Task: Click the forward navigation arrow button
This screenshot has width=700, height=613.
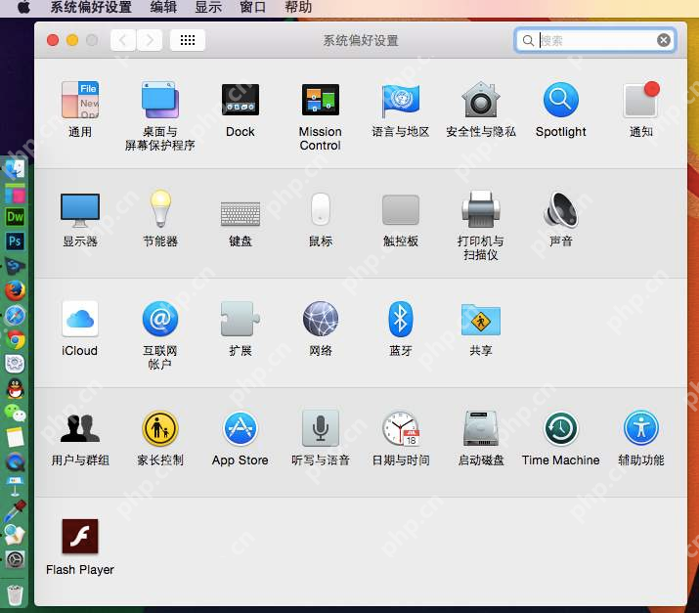Action: pos(150,40)
